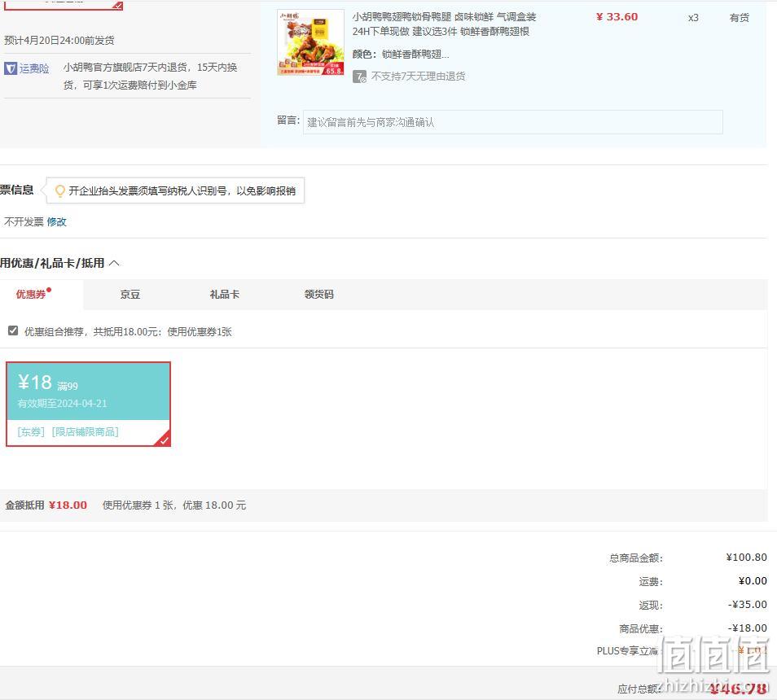Click the 不支持7天无理由退货 notice

[x=419, y=77]
